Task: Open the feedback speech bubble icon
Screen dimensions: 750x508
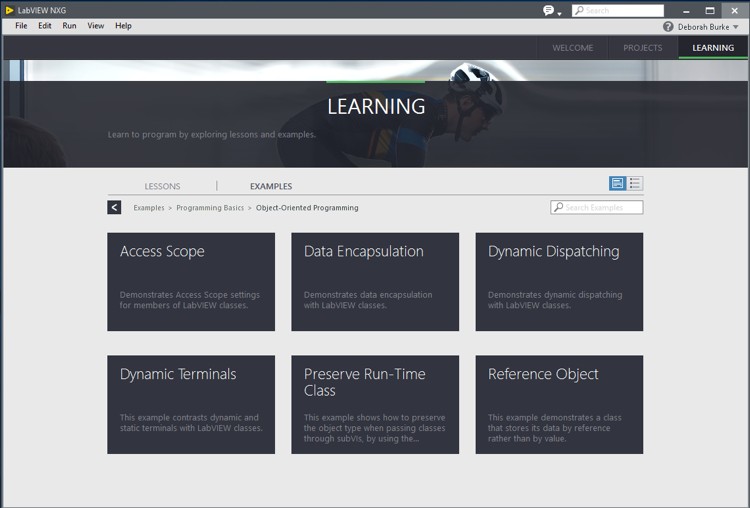Action: pyautogui.click(x=548, y=10)
